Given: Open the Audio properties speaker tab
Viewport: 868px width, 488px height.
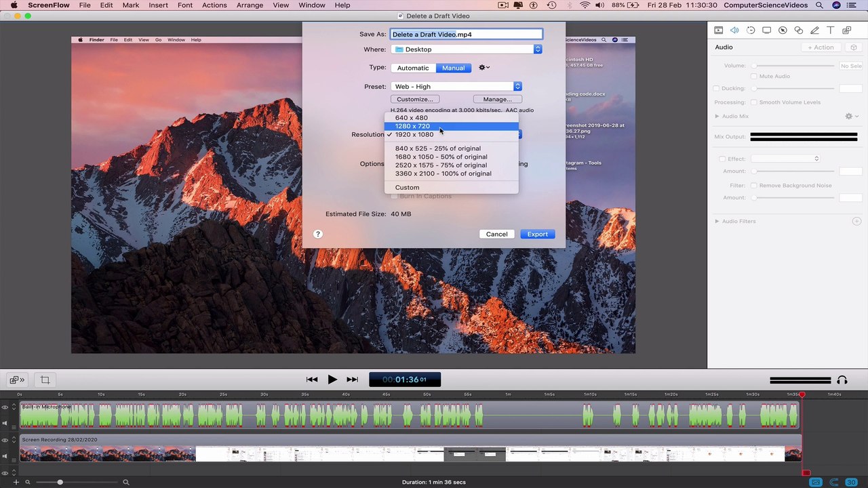Looking at the screenshot, I should [x=734, y=30].
